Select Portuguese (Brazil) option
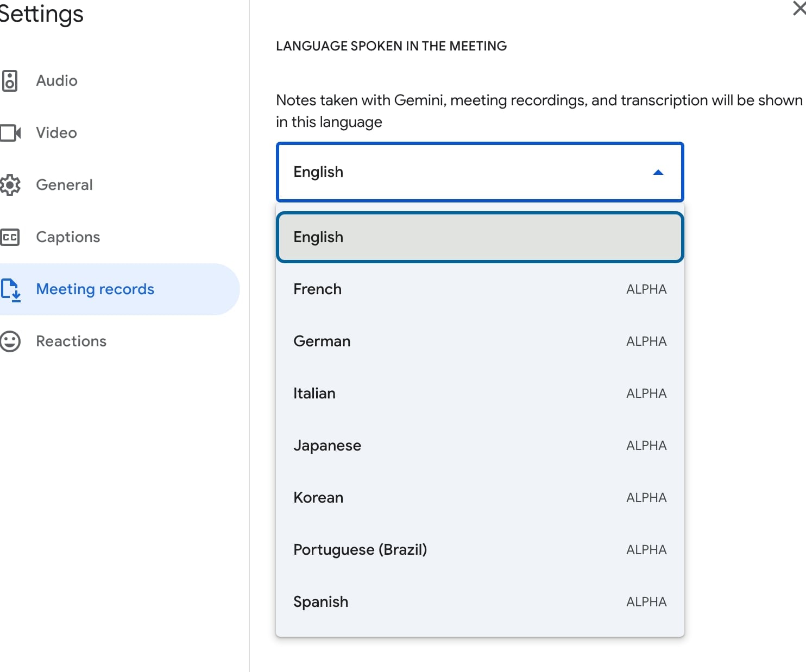 (480, 550)
